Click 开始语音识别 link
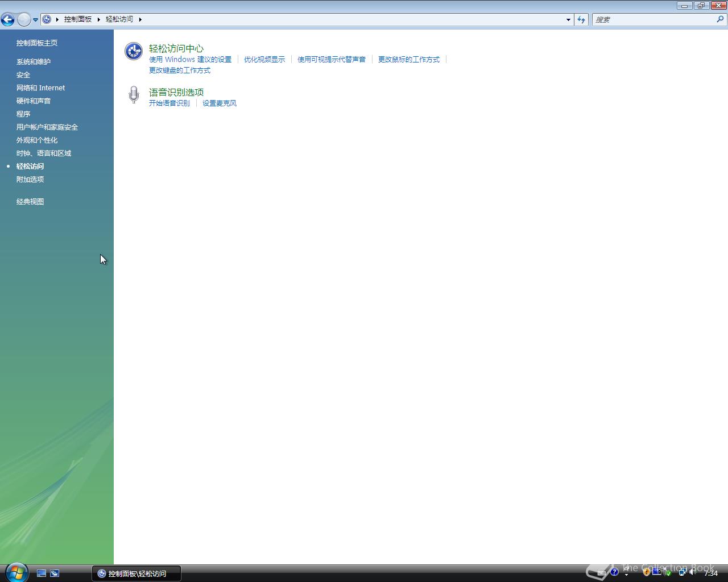This screenshot has height=582, width=728. pos(169,103)
